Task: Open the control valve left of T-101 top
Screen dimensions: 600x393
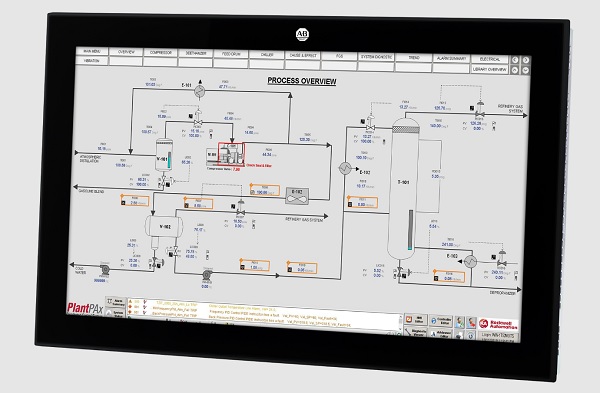Action: [x=370, y=123]
